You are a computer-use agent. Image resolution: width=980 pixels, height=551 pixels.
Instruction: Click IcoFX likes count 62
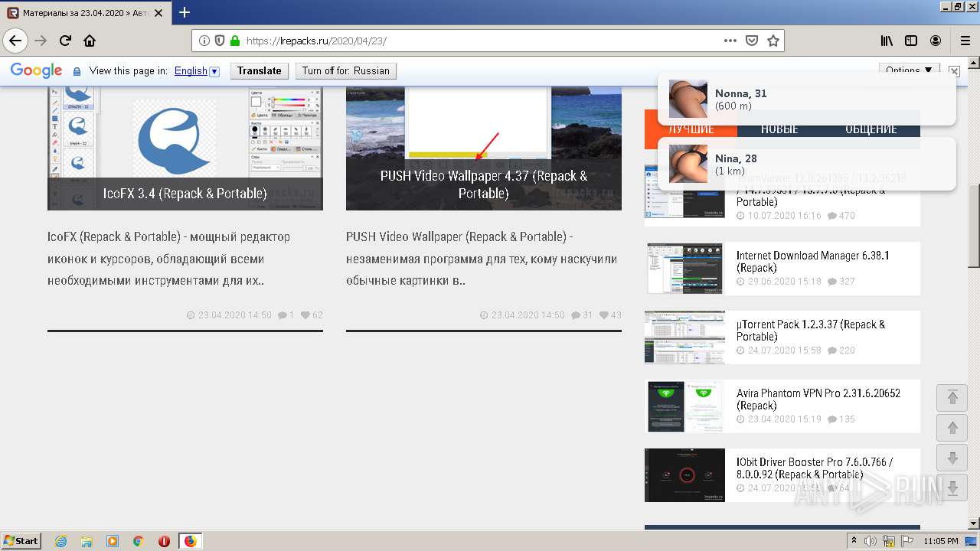coord(312,315)
